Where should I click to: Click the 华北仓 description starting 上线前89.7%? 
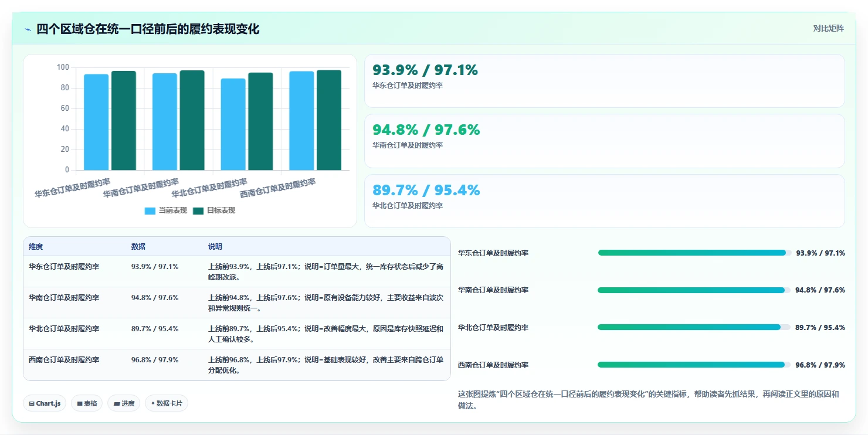326,334
